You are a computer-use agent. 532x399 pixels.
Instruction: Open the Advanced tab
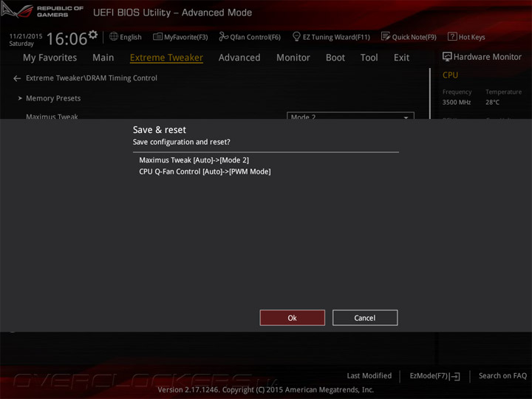(x=239, y=58)
